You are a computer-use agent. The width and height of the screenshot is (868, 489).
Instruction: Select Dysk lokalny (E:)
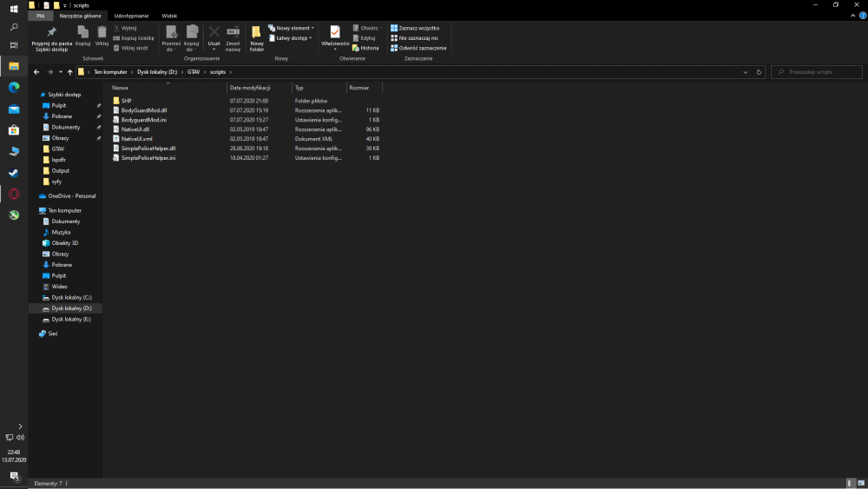pyautogui.click(x=71, y=319)
